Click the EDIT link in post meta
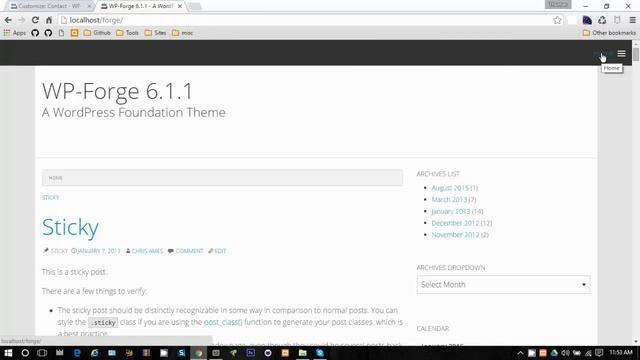 tap(220, 251)
